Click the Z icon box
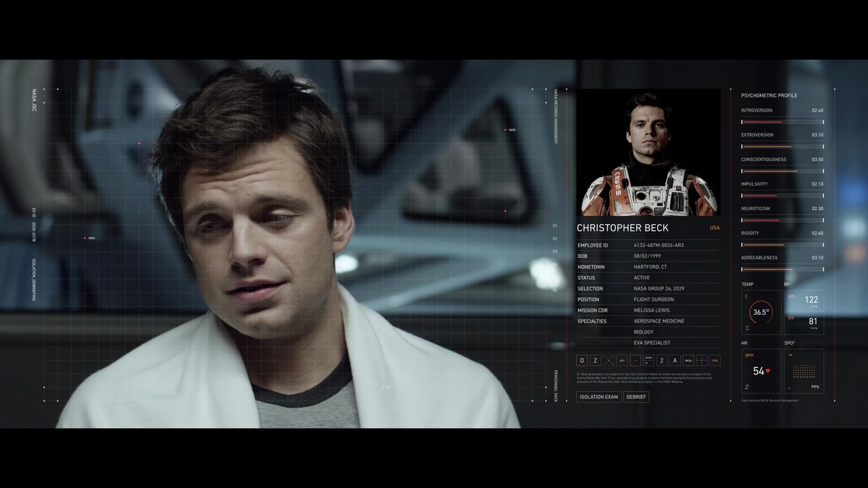This screenshot has height=488, width=868. coord(595,361)
